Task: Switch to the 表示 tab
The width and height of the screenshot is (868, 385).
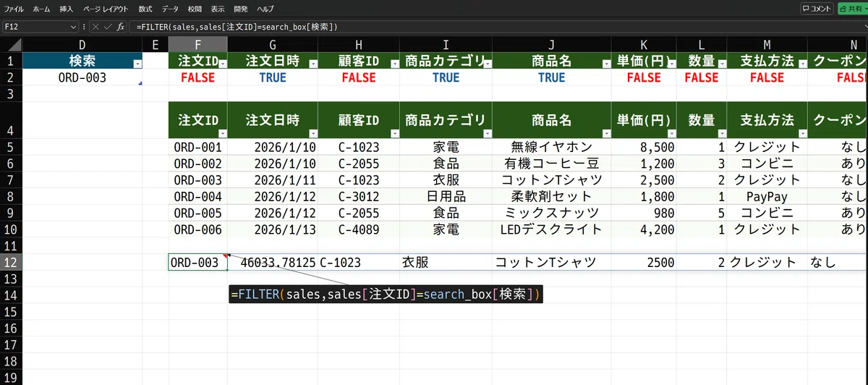Action: (x=217, y=9)
